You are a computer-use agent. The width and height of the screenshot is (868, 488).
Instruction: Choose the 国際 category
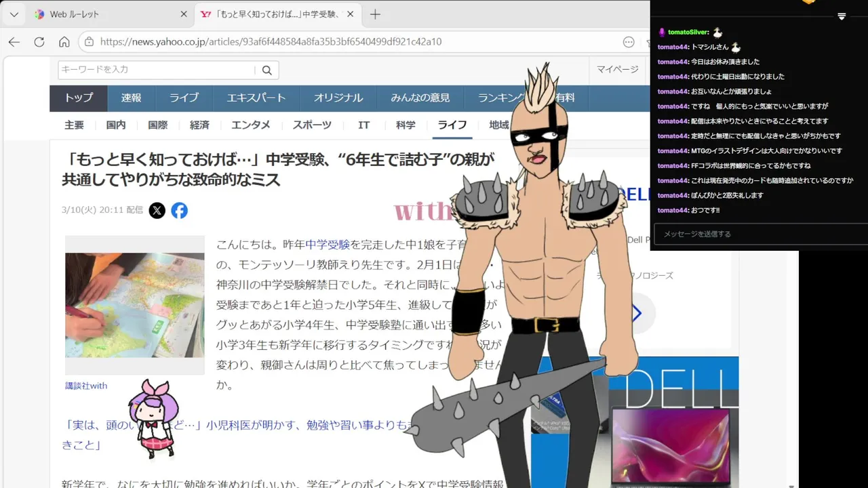157,125
